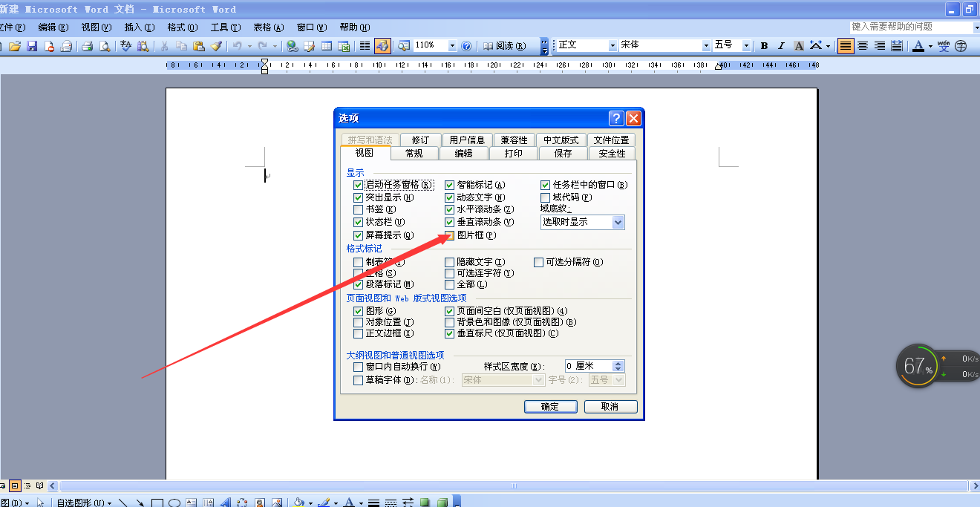Screen dimensions: 980x507
Task: Open the zoom 110% dropdown
Action: click(452, 46)
